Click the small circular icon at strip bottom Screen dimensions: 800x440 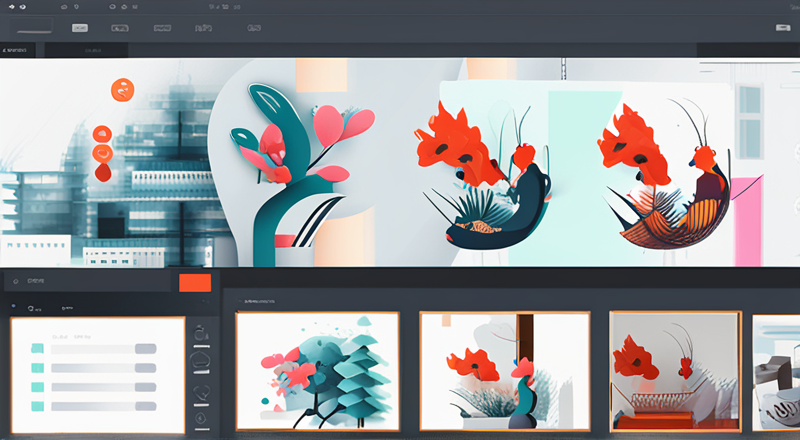201,418
